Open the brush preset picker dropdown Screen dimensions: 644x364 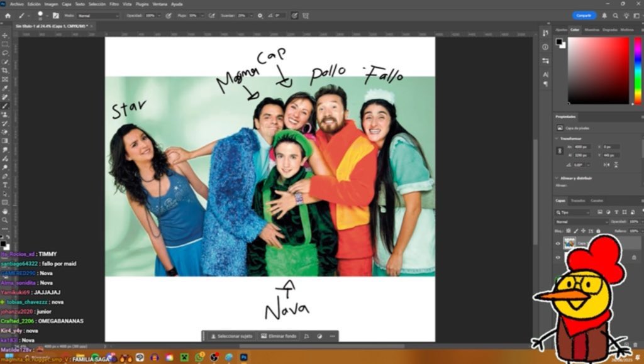click(47, 16)
